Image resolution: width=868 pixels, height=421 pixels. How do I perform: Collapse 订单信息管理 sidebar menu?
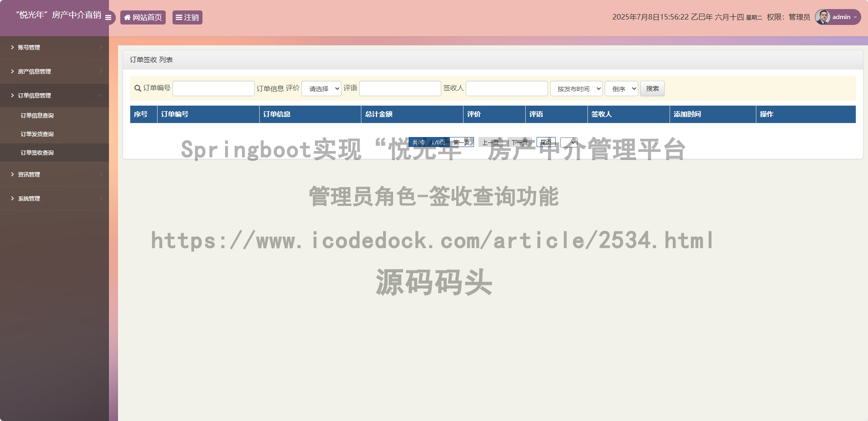tap(54, 95)
